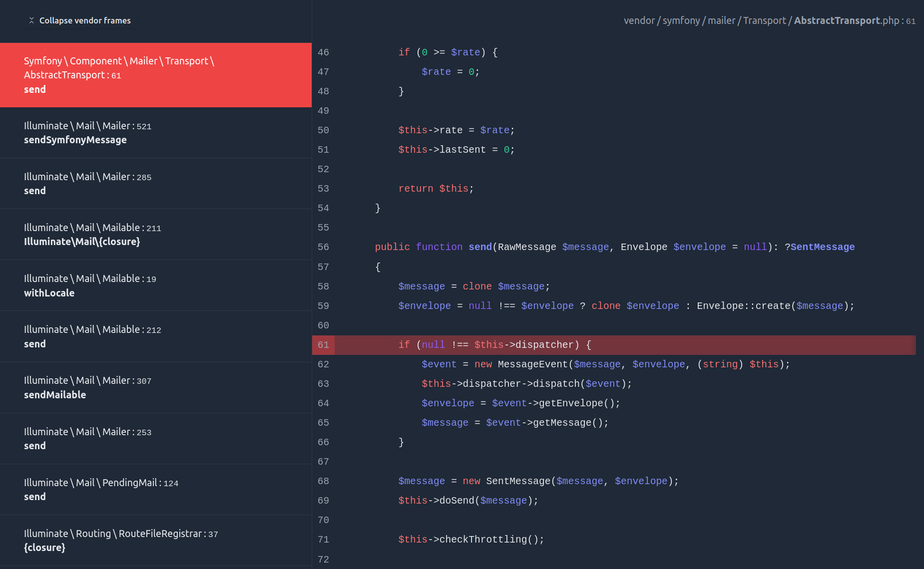The height and width of the screenshot is (569, 924).
Task: Select the Mailer:285 send frame
Action: [x=156, y=184]
